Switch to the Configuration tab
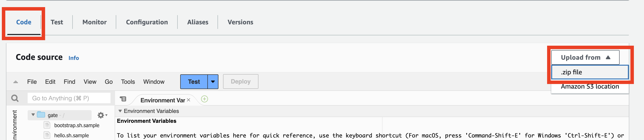 tap(147, 22)
